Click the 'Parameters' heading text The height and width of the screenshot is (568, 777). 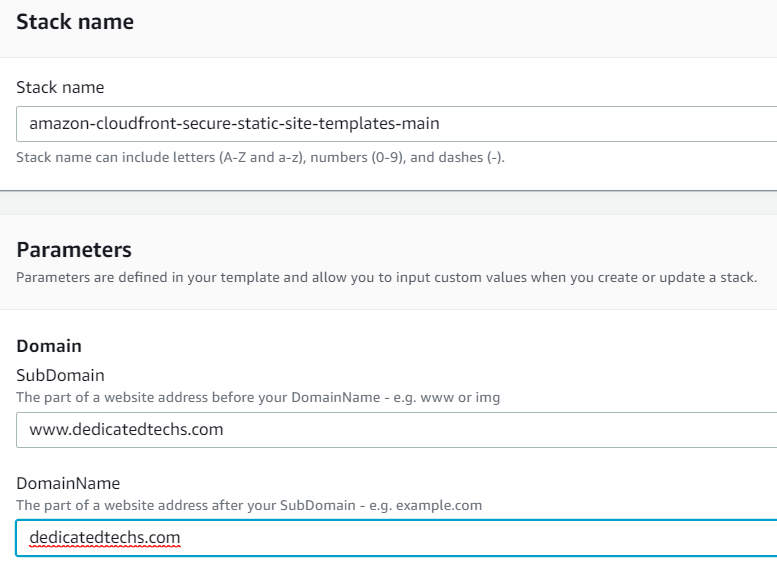pos(74,250)
